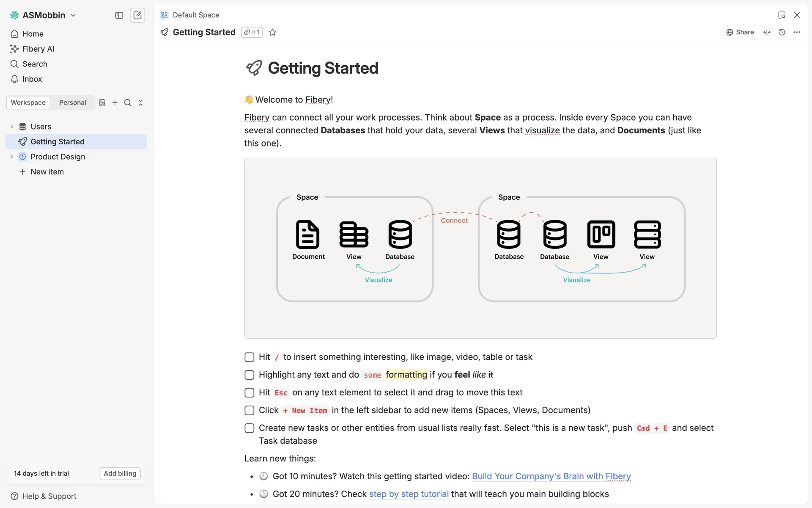Check the 'Highlight any text' checkbox
This screenshot has height=508, width=812.
tap(250, 375)
